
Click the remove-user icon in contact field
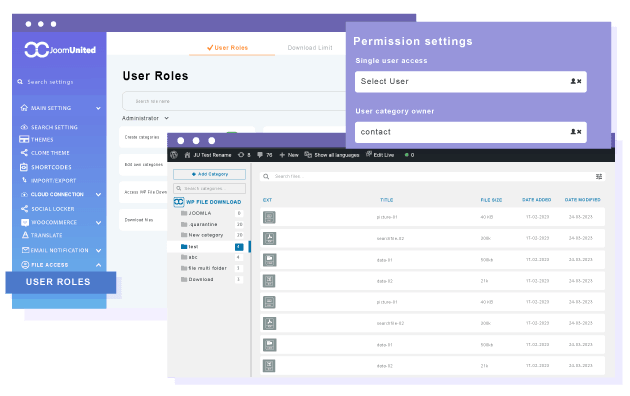pos(576,132)
